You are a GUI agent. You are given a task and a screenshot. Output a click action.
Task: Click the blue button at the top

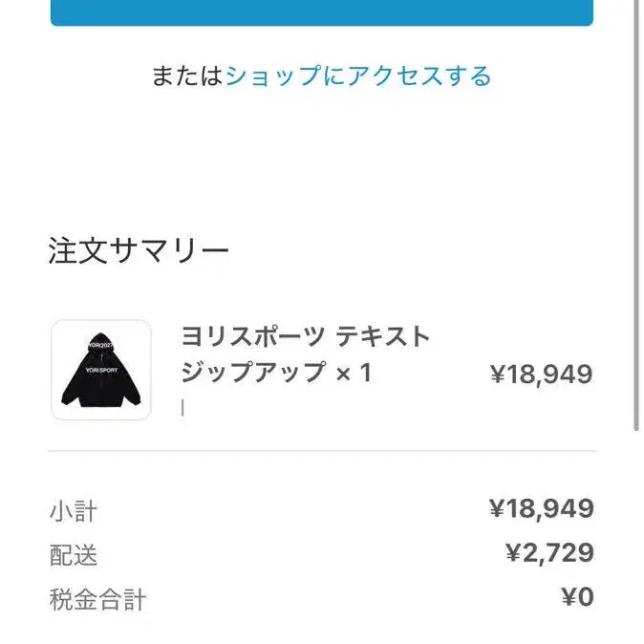point(322,12)
